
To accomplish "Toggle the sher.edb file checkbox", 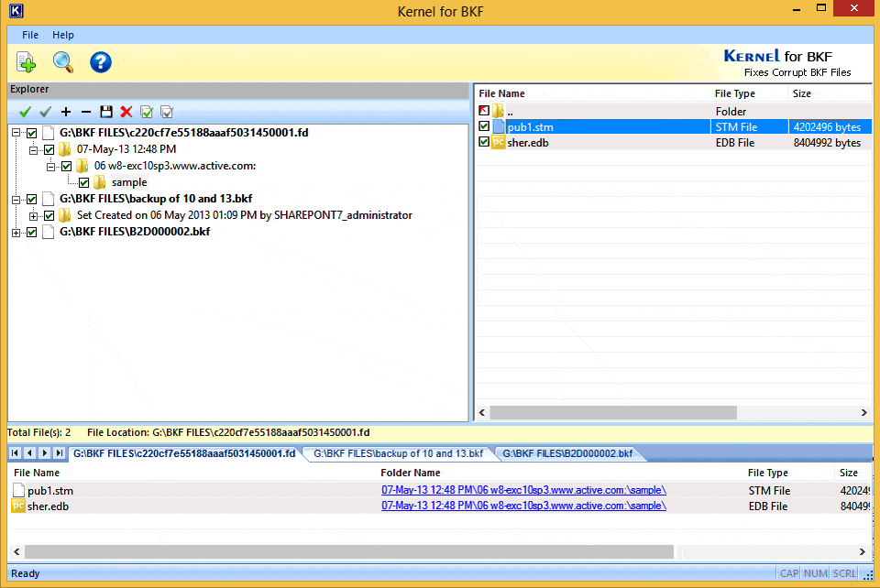I will (484, 143).
